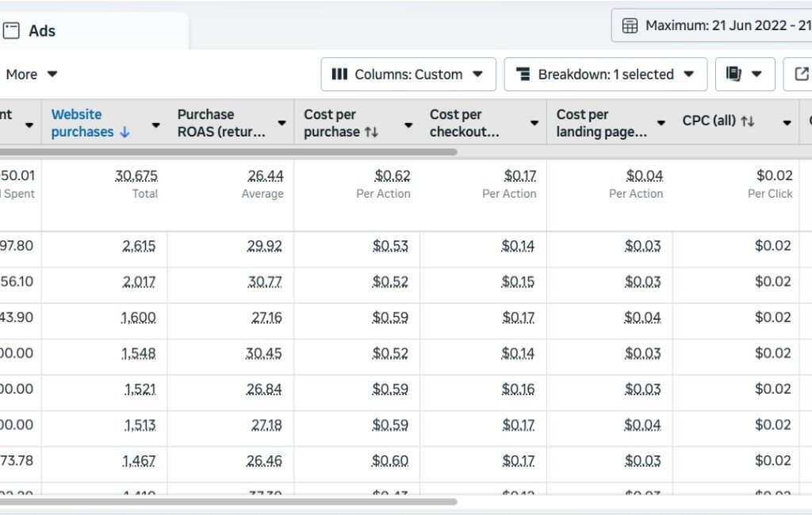
Task: Open the Reports dropdown icon
Action: [x=745, y=75]
